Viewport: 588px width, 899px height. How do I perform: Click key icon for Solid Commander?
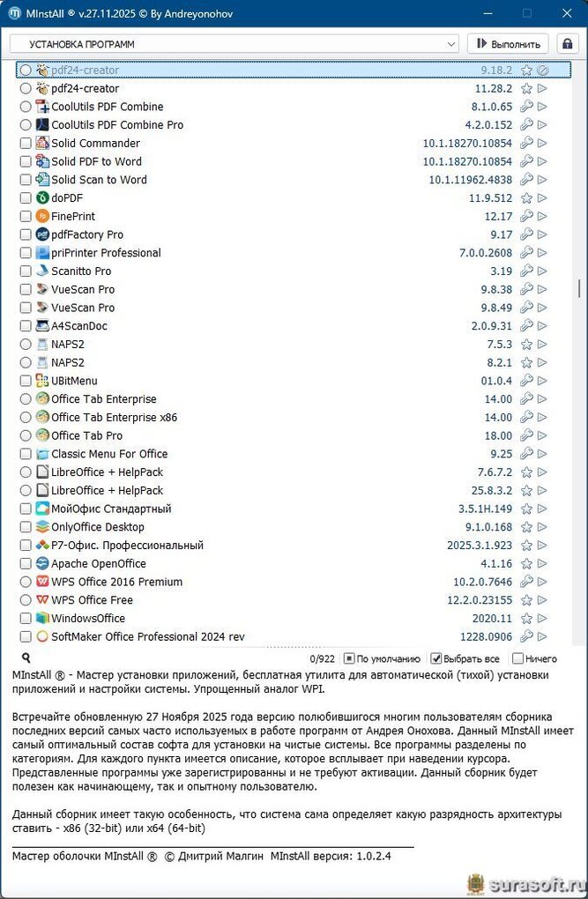tap(527, 144)
